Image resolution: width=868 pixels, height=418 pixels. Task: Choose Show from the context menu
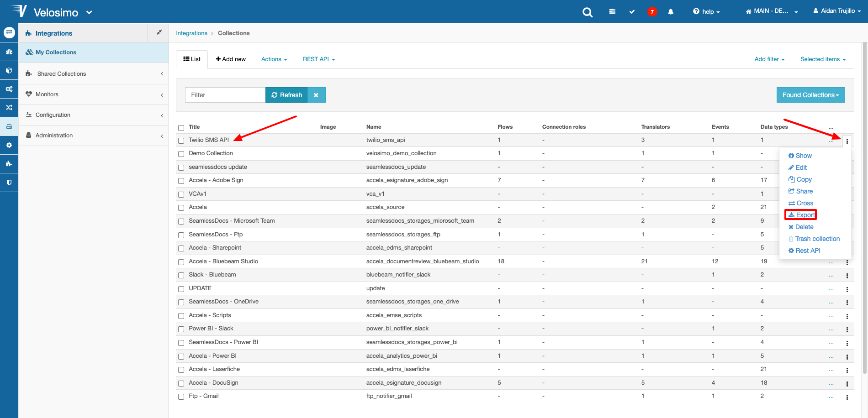[800, 156]
